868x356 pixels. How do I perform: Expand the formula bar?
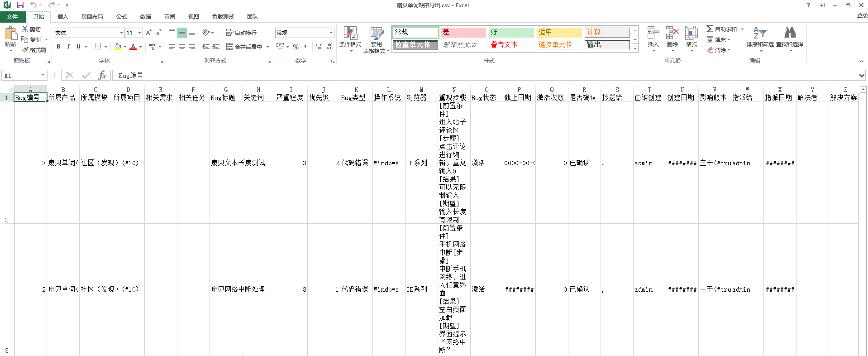point(862,76)
